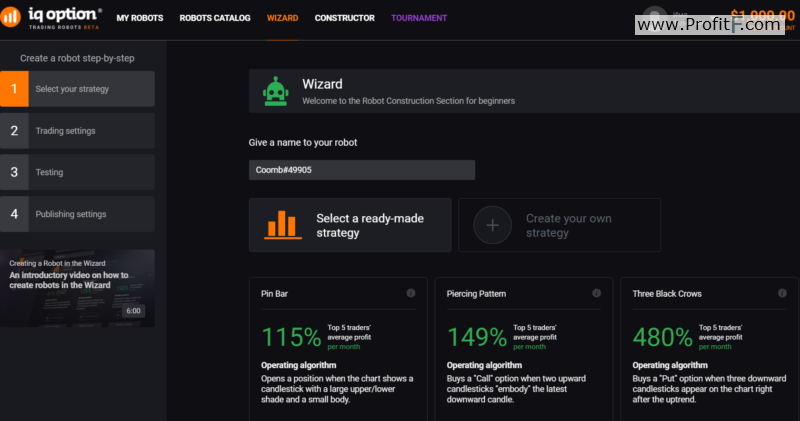
Task: Go to the Tournament page
Action: coord(419,18)
